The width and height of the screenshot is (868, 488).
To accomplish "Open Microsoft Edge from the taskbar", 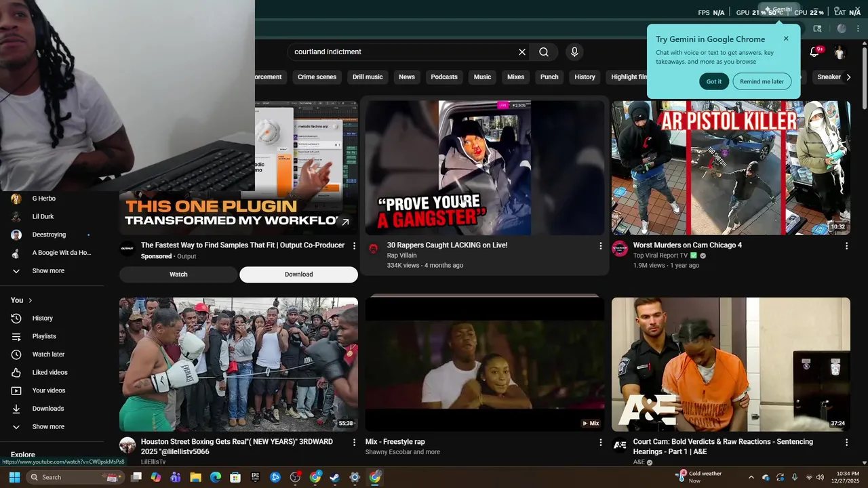I will (x=215, y=477).
